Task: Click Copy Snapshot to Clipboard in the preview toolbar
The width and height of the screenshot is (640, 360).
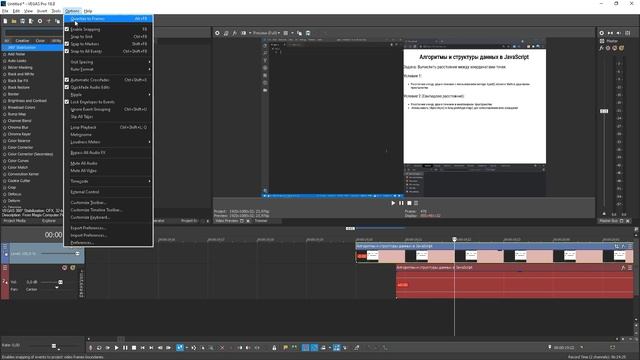Action: (299, 33)
